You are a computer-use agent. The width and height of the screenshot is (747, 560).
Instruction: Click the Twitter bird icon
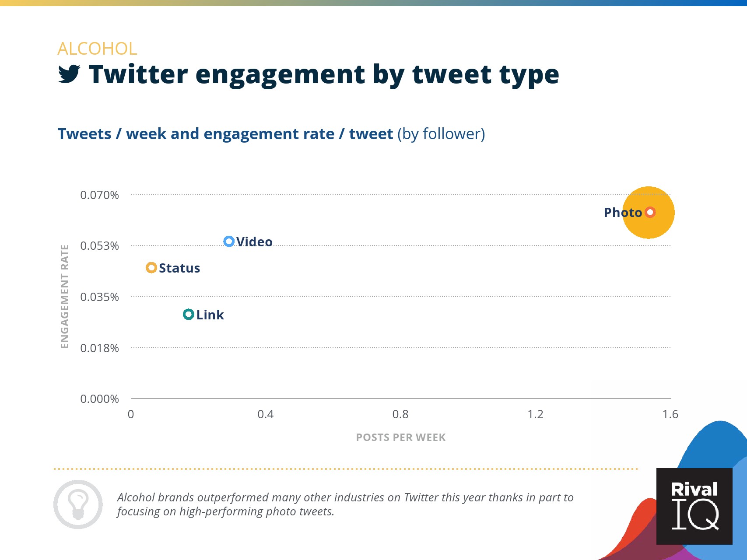click(x=69, y=74)
